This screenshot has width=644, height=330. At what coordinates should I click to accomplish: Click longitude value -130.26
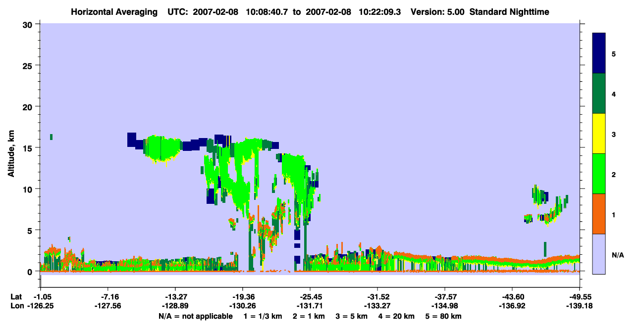[242, 306]
